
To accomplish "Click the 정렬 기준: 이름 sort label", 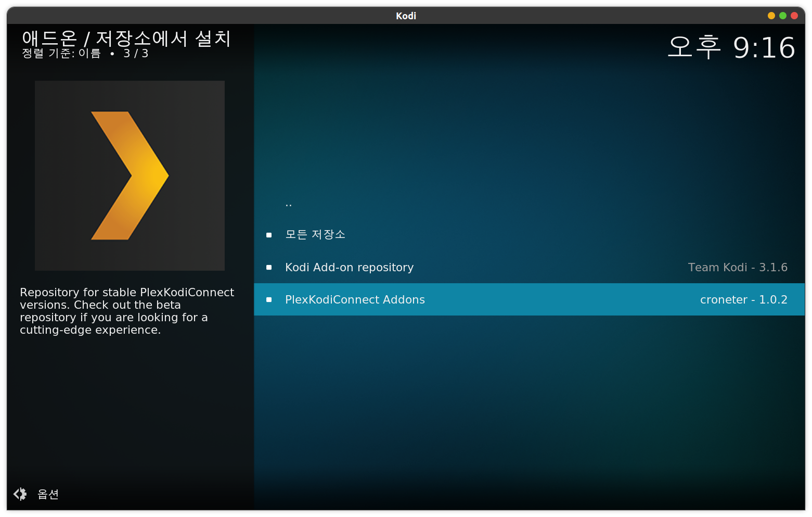I will 61,53.
